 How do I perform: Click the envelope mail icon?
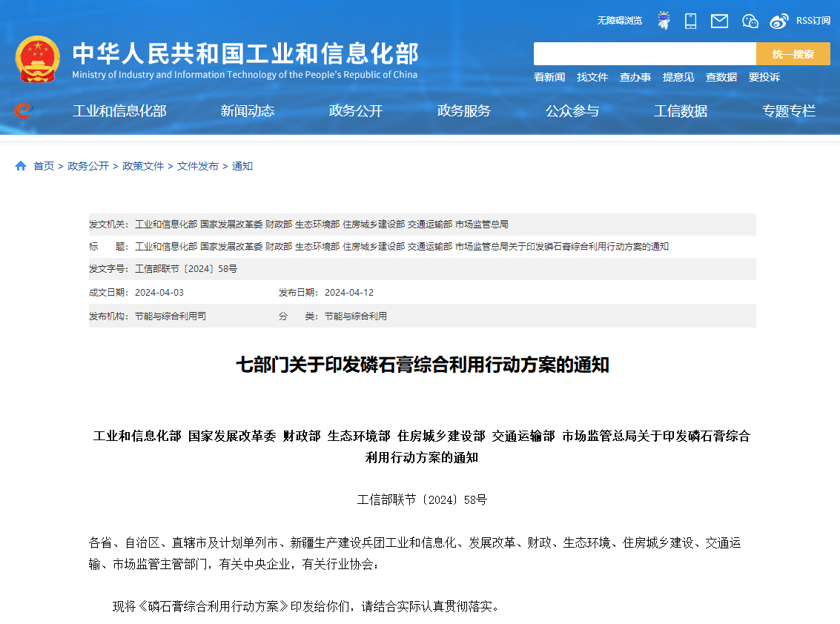pyautogui.click(x=719, y=21)
